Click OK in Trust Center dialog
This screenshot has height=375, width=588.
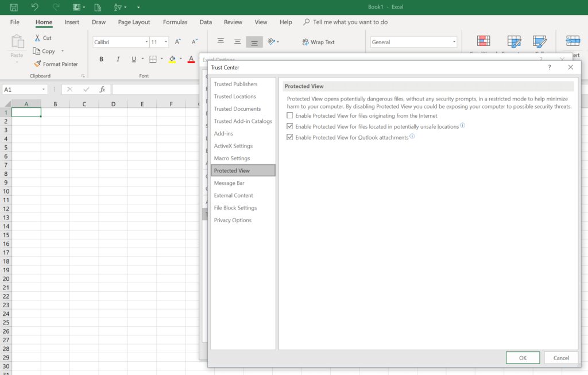523,358
